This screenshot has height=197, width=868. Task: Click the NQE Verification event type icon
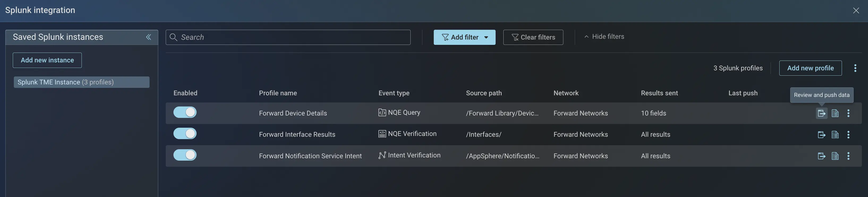click(382, 134)
